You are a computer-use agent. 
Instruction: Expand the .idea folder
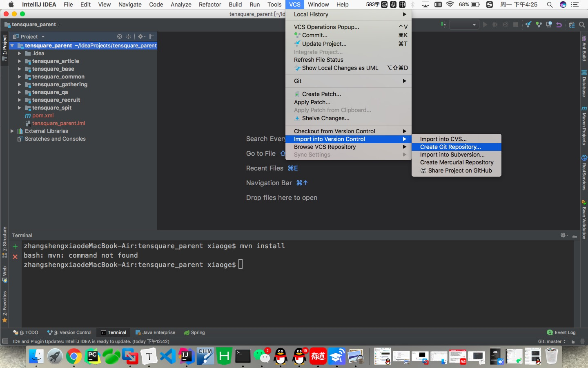pos(19,54)
